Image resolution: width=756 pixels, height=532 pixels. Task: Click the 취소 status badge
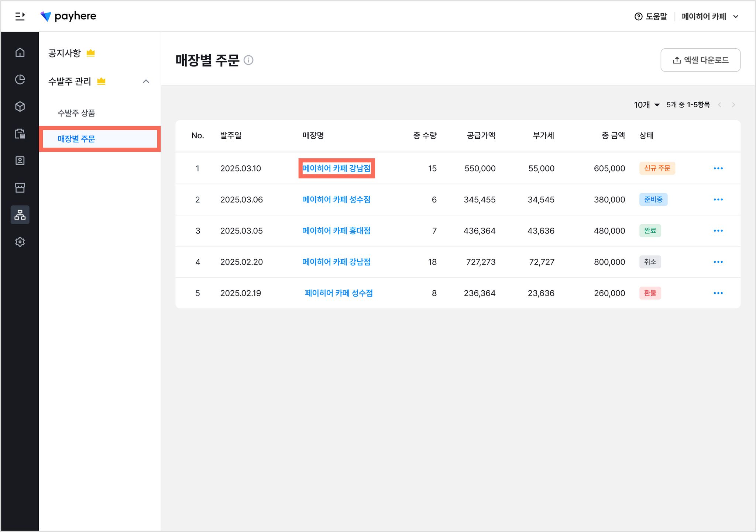(x=650, y=262)
